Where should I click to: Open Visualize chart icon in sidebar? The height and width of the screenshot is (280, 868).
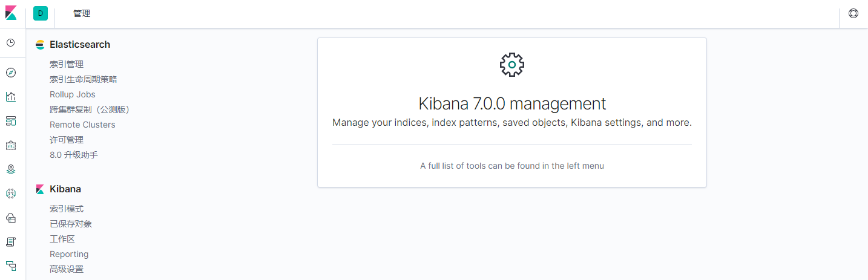pyautogui.click(x=11, y=97)
